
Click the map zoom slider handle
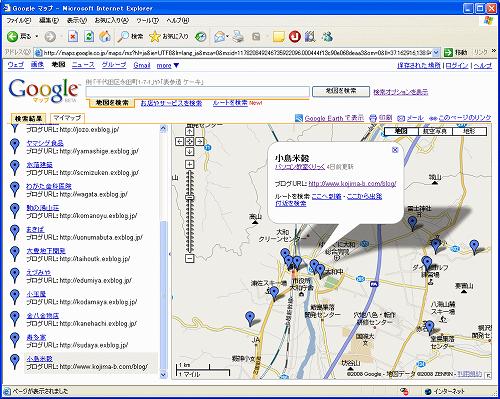tap(189, 197)
